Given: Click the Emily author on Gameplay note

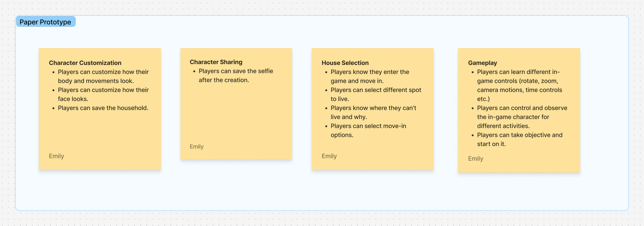Looking at the screenshot, I should tap(475, 158).
